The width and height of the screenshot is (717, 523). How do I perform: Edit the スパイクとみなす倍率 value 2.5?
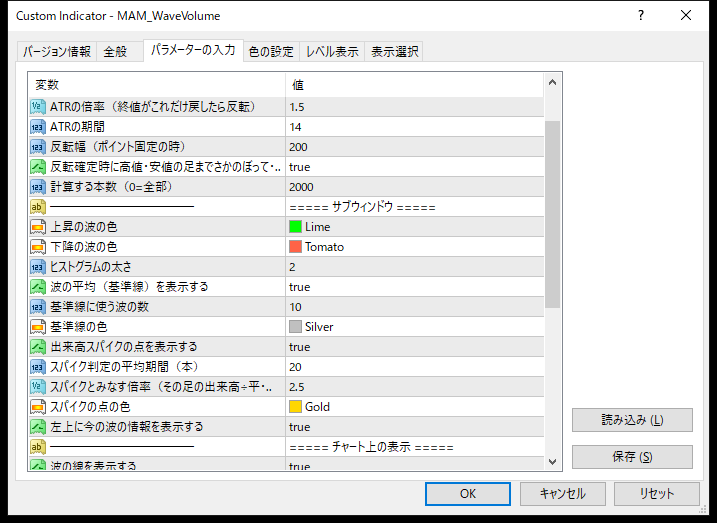point(415,387)
